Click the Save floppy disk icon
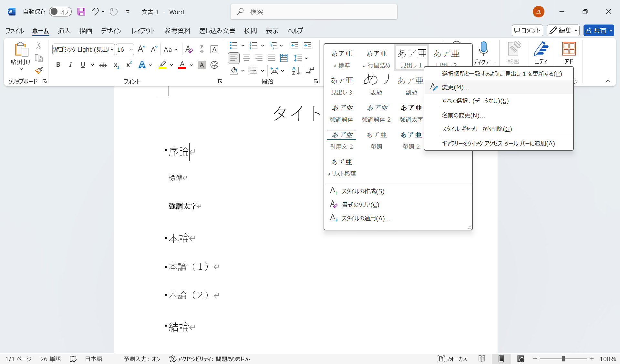This screenshot has height=364, width=620. coord(81,12)
